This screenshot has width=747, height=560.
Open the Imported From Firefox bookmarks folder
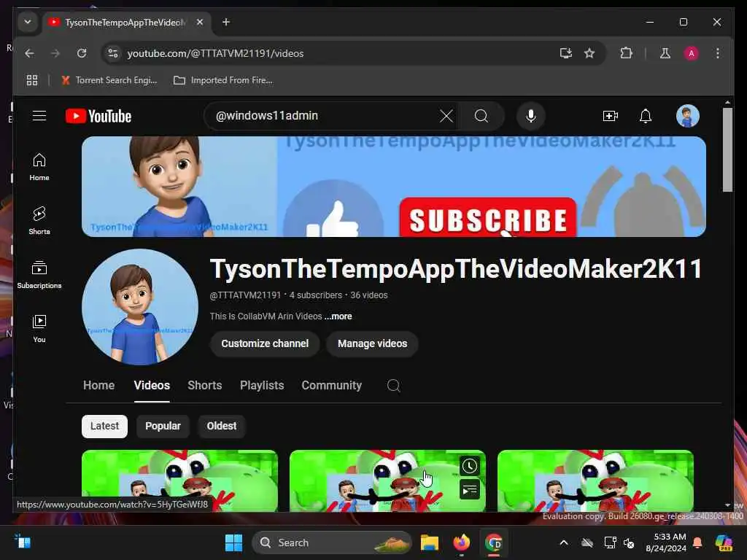point(223,80)
